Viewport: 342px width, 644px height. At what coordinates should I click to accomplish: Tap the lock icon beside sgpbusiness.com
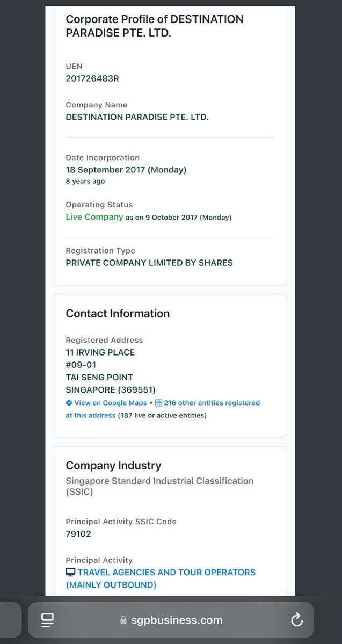[x=123, y=620]
